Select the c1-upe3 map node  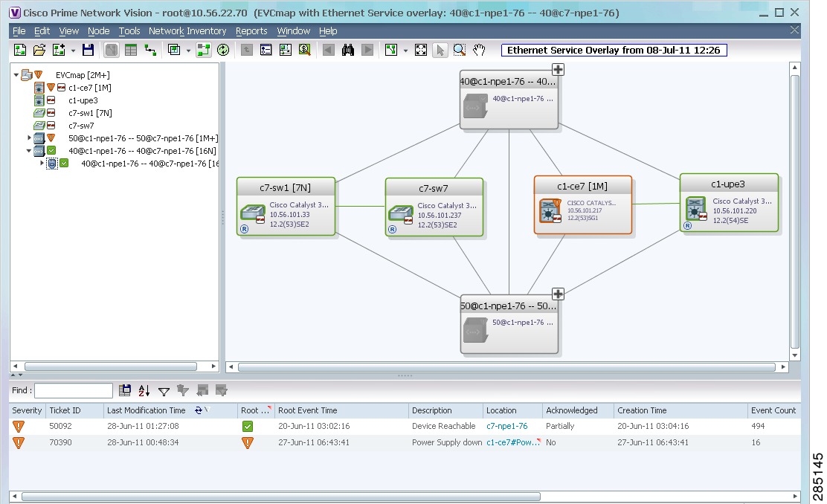click(729, 203)
